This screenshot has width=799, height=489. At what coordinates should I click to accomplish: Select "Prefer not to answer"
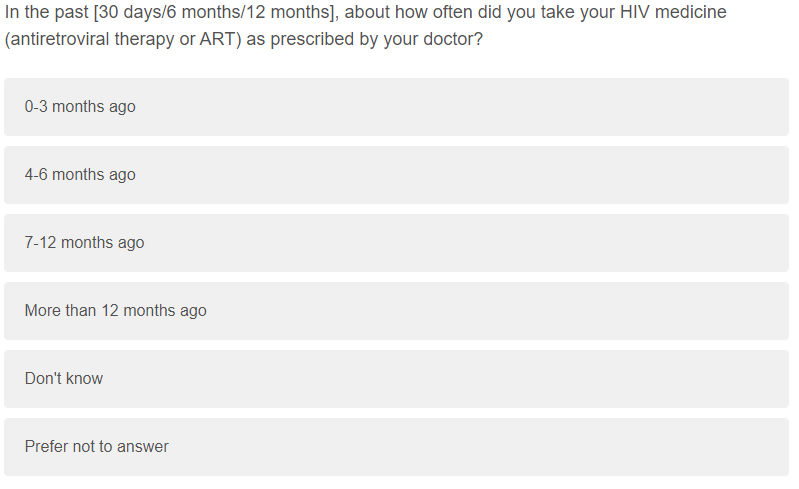coord(396,447)
